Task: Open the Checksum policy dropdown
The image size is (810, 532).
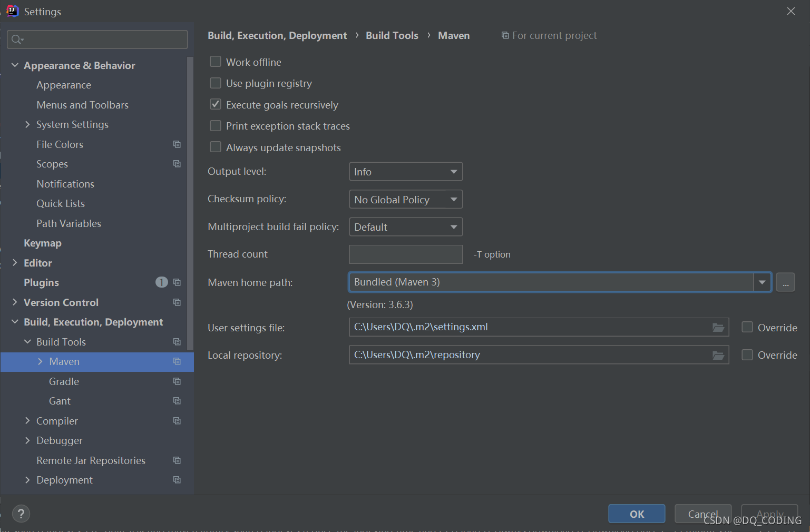Action: pyautogui.click(x=406, y=200)
